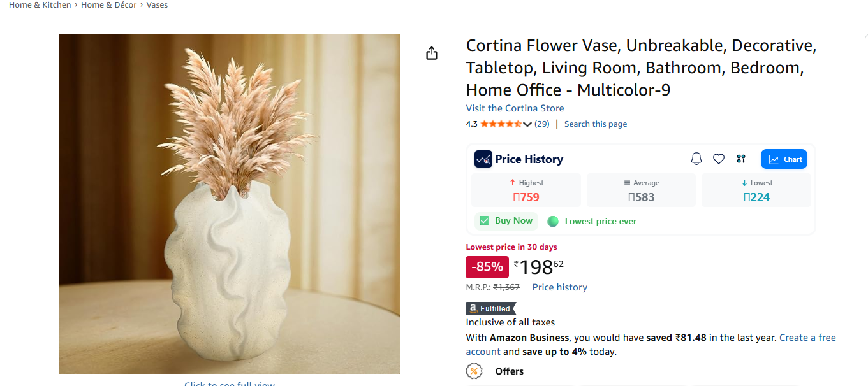Click the share icon beside the product image

click(432, 53)
